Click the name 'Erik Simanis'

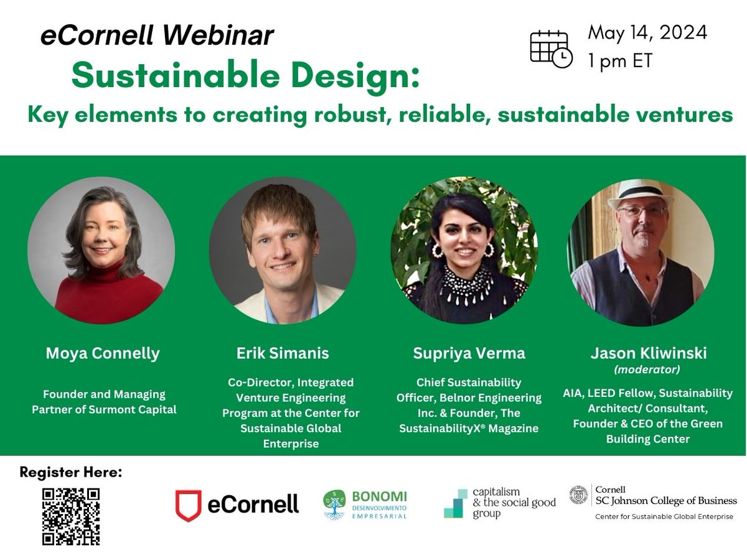[x=283, y=353]
